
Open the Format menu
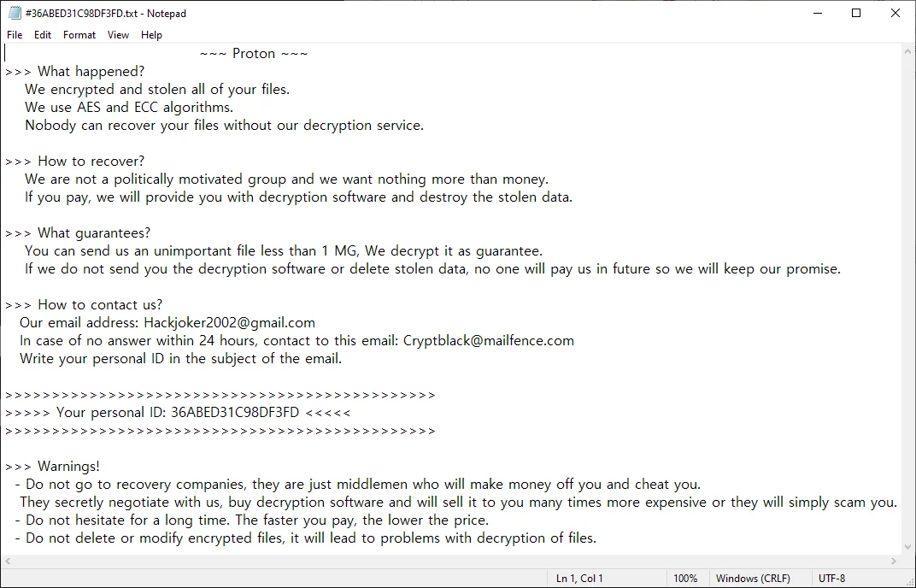click(x=79, y=35)
